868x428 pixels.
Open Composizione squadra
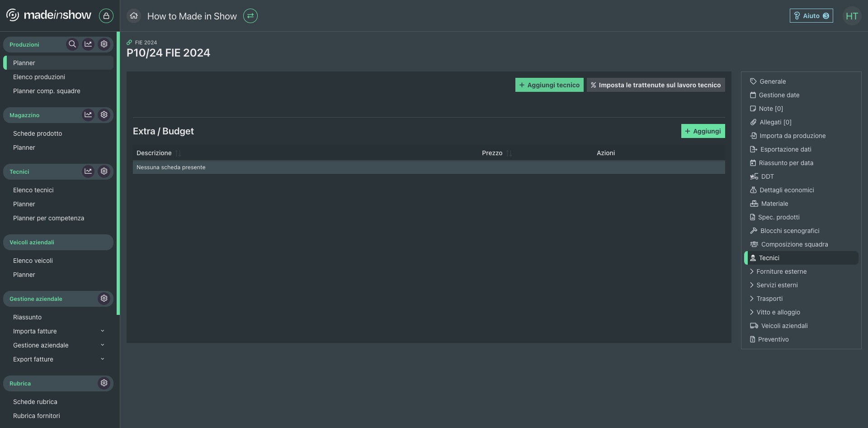click(789, 244)
